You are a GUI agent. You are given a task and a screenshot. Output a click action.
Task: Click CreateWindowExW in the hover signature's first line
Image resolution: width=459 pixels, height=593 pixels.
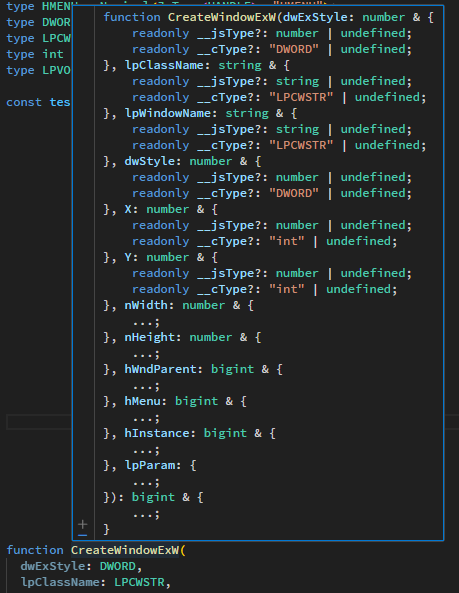(222, 17)
